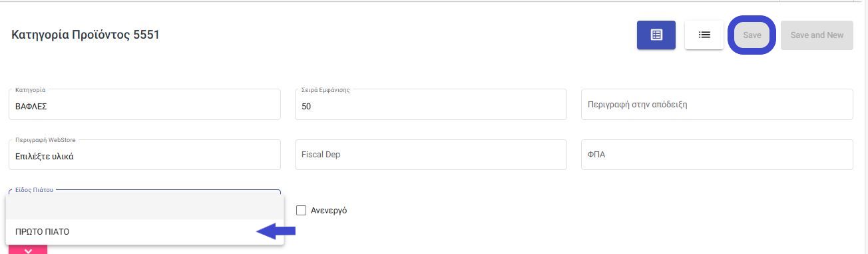Choose the blank option in the dropdown

[144, 207]
